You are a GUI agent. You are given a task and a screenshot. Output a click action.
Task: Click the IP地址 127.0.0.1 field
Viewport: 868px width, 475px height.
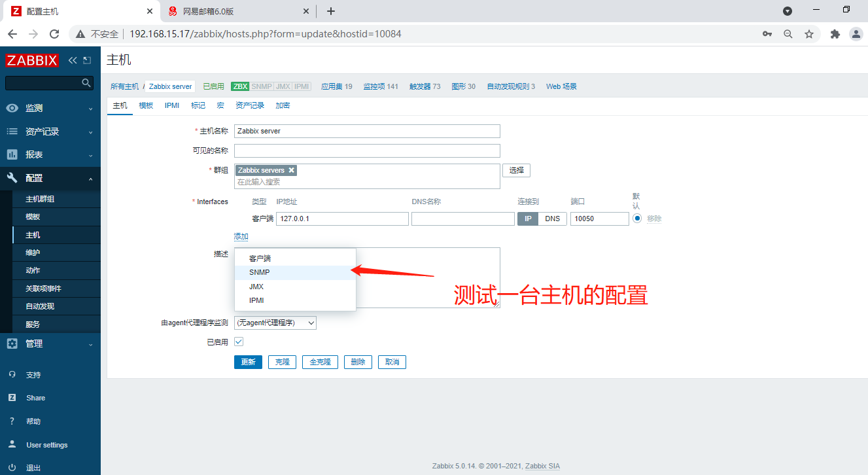[x=342, y=219]
